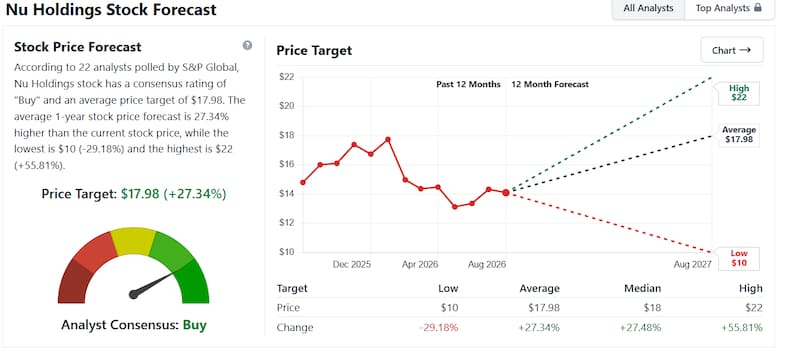Select the All Analysts tab
This screenshot has width=800, height=360.
[648, 8]
